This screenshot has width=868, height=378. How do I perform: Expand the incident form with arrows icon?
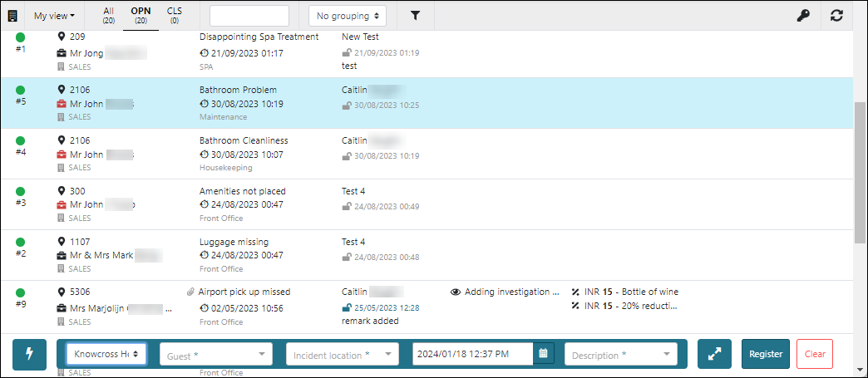pyautogui.click(x=714, y=354)
